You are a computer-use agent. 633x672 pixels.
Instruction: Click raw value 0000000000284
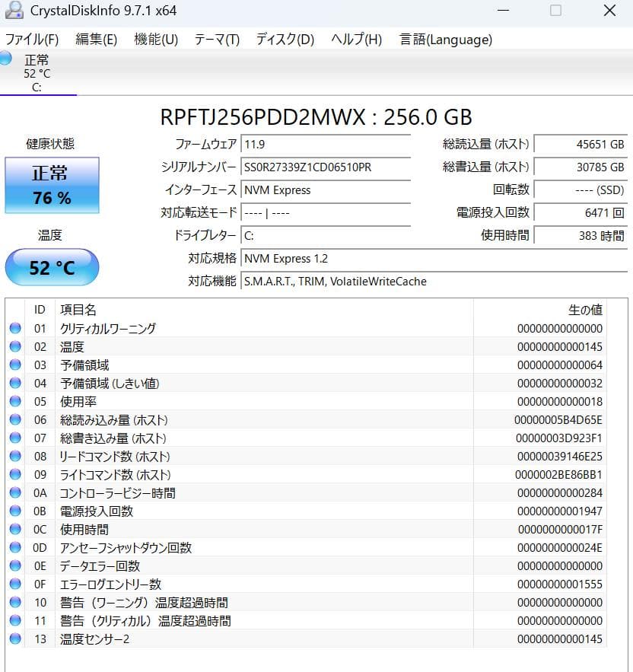coord(560,493)
